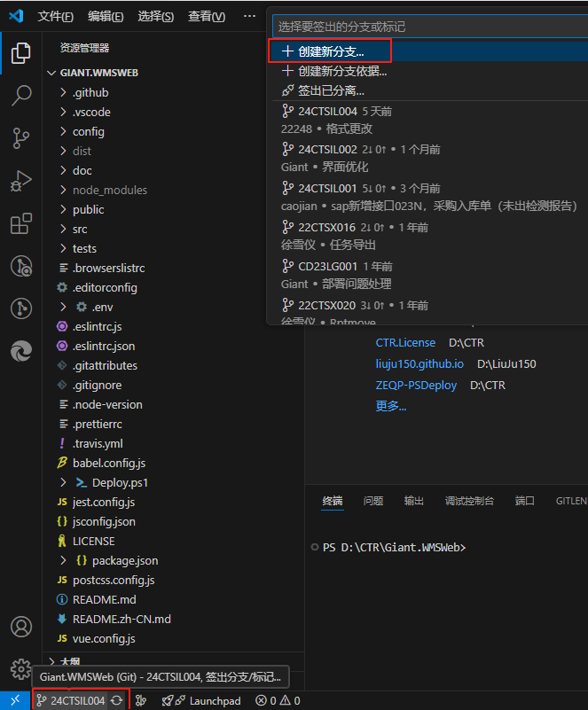
Task: Click the Accounts icon
Action: [20, 627]
